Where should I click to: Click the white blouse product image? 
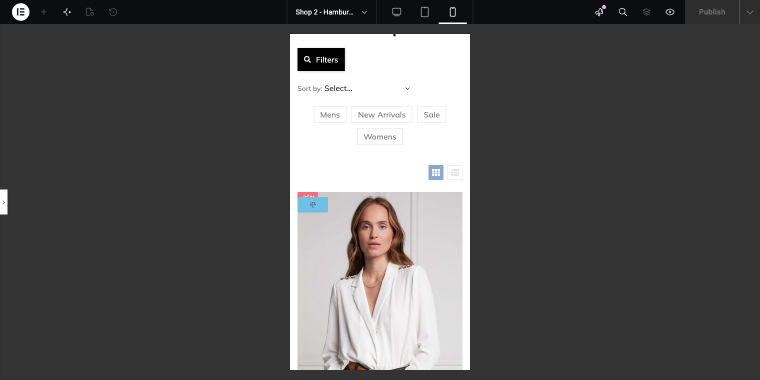coord(380,281)
